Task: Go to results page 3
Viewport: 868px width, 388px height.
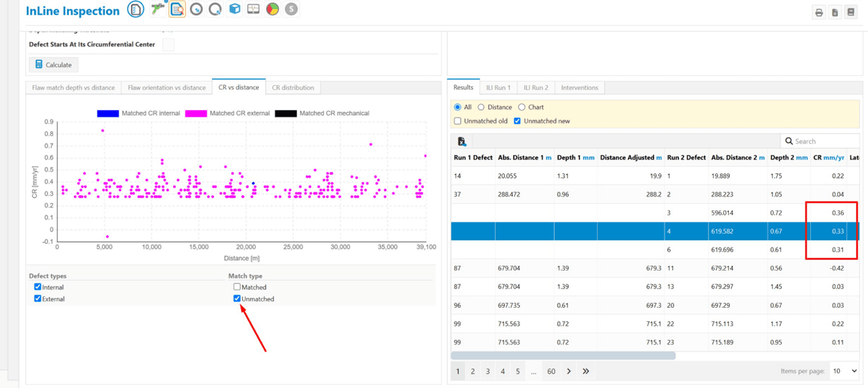Action: [x=487, y=371]
